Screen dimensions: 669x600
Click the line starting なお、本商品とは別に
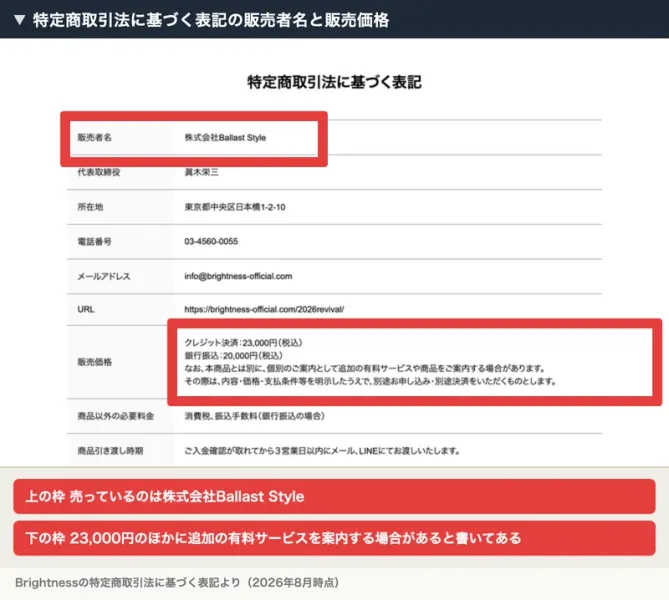pyautogui.click(x=365, y=368)
